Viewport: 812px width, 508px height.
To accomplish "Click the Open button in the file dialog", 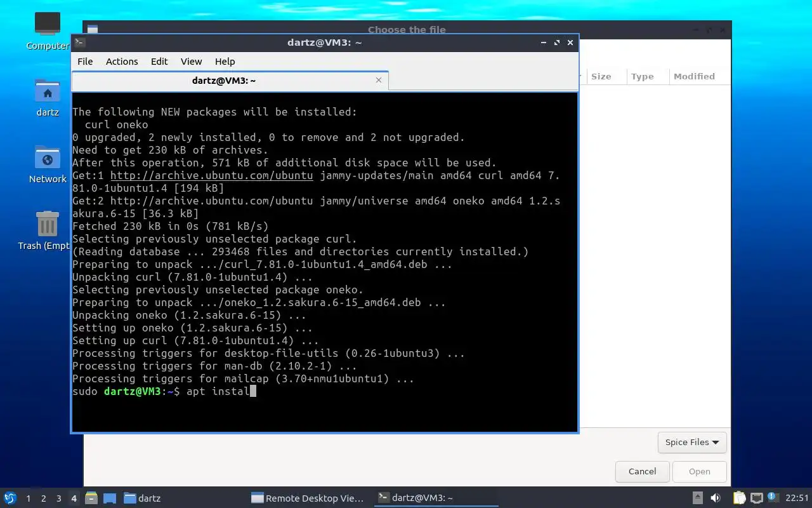I will pos(700,471).
